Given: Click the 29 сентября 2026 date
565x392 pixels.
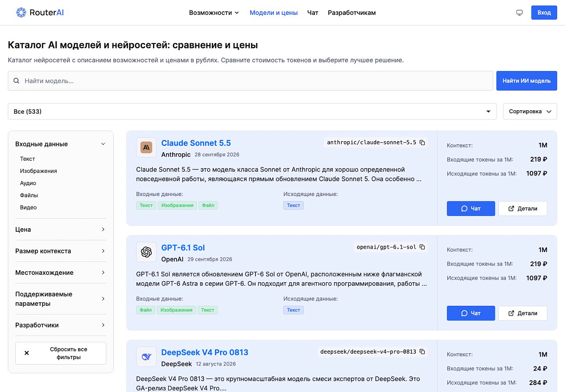Looking at the screenshot, I should tap(210, 259).
